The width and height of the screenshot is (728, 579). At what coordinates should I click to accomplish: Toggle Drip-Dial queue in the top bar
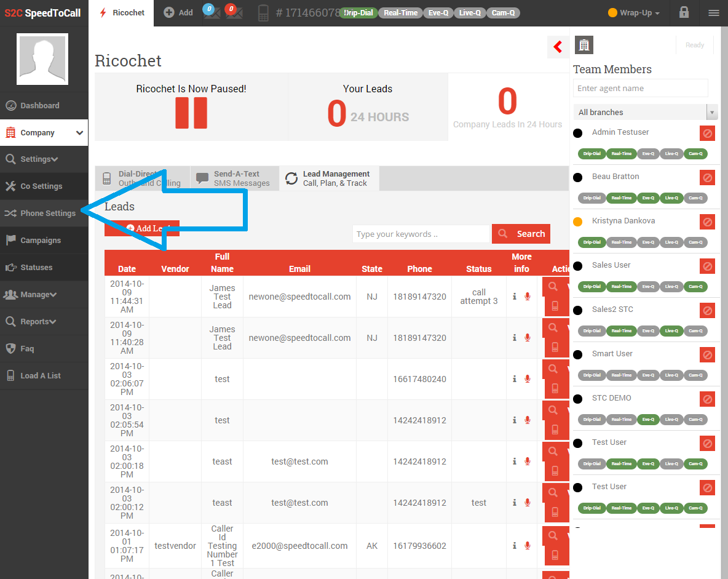[x=358, y=13]
